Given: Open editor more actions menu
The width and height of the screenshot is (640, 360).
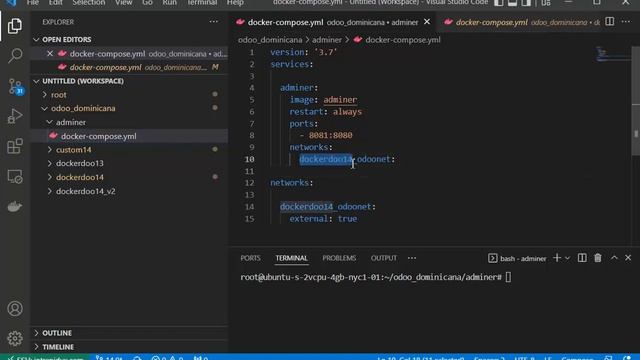Looking at the screenshot, I should pos(626,22).
